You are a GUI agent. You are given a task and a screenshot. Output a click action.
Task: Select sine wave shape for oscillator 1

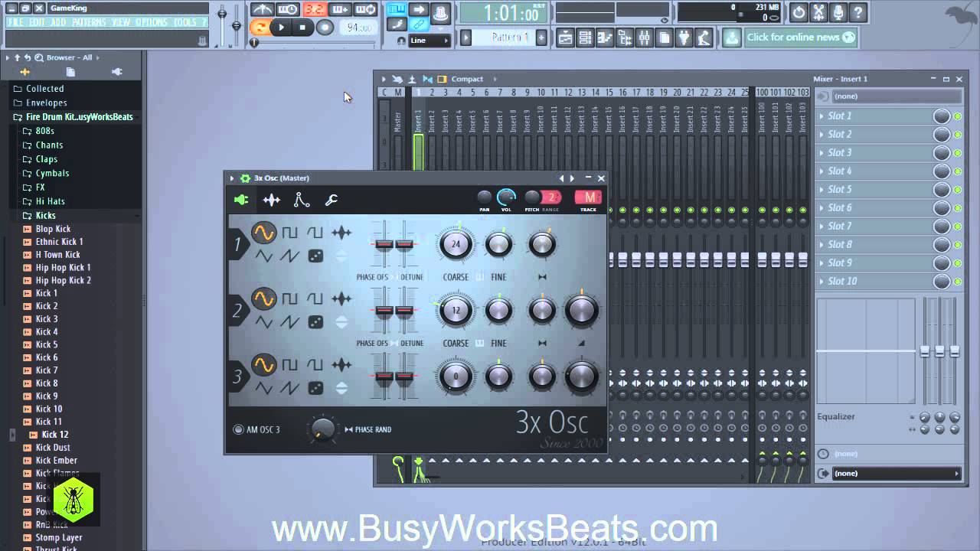[x=264, y=232]
